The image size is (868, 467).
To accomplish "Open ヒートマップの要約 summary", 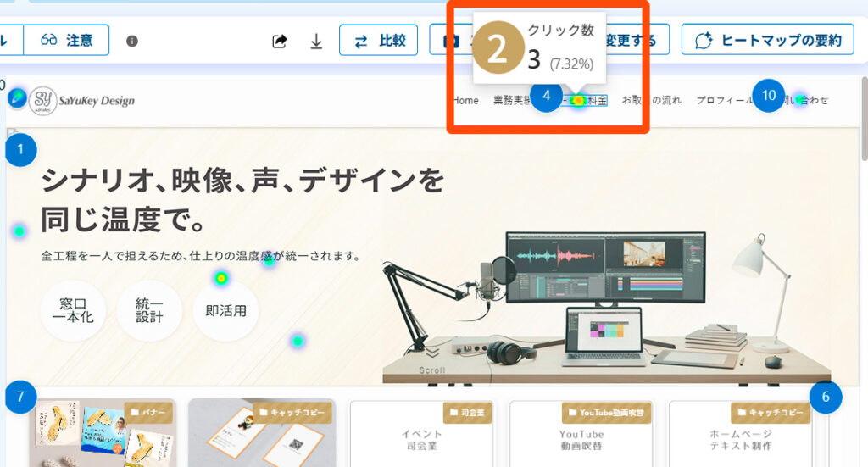I will [768, 40].
